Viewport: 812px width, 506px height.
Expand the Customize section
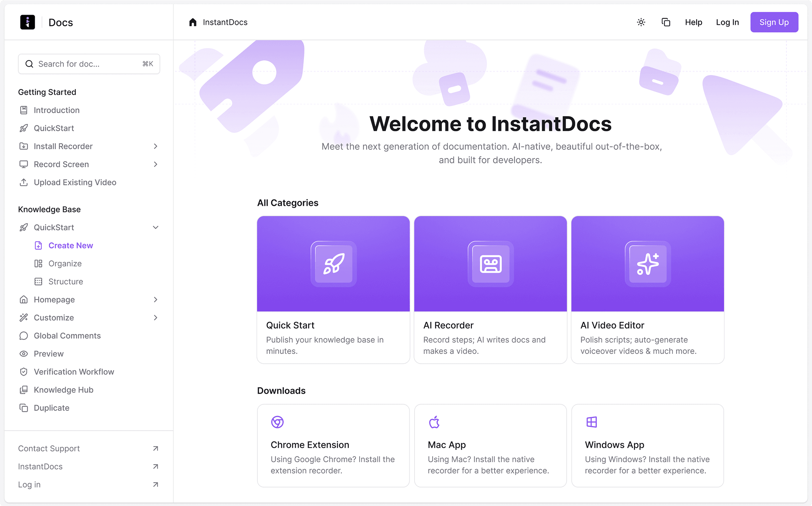155,317
